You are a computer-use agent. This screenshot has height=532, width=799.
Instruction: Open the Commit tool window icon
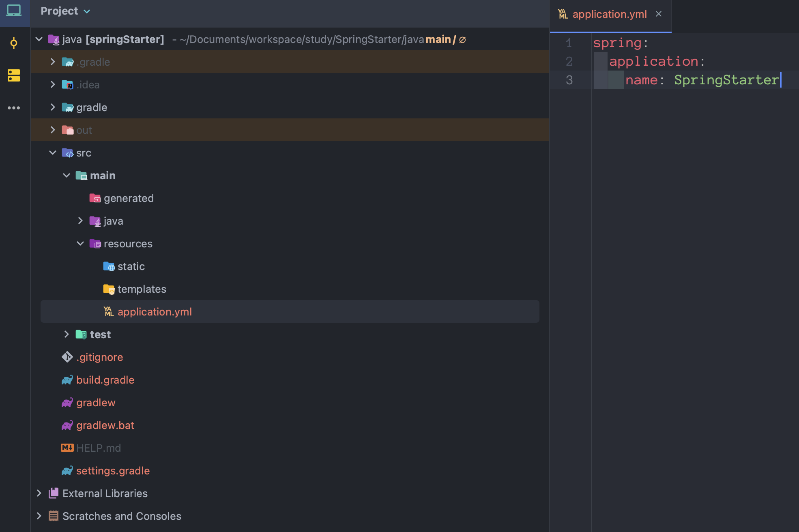[x=14, y=43]
